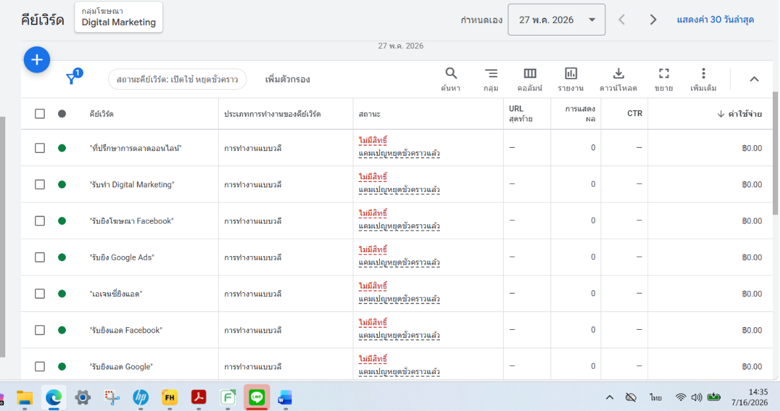Viewport: 780px width, 411px height.
Task: Open the LINE app in the taskbar
Action: point(257,398)
